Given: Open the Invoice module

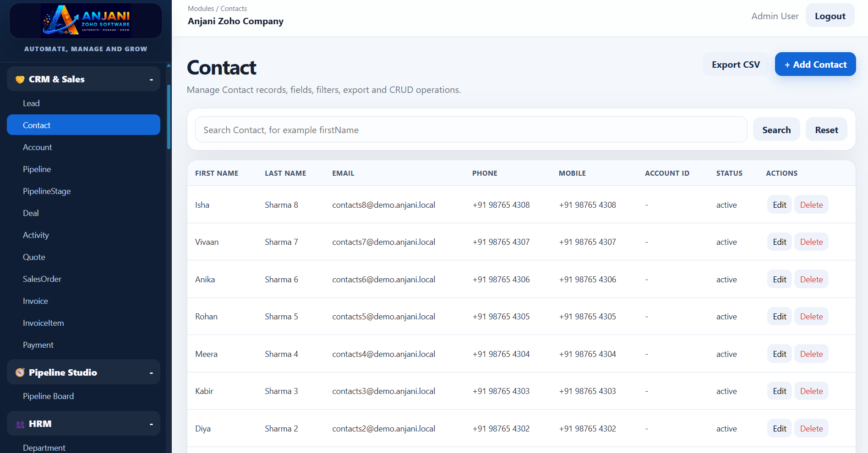Looking at the screenshot, I should [x=83, y=301].
